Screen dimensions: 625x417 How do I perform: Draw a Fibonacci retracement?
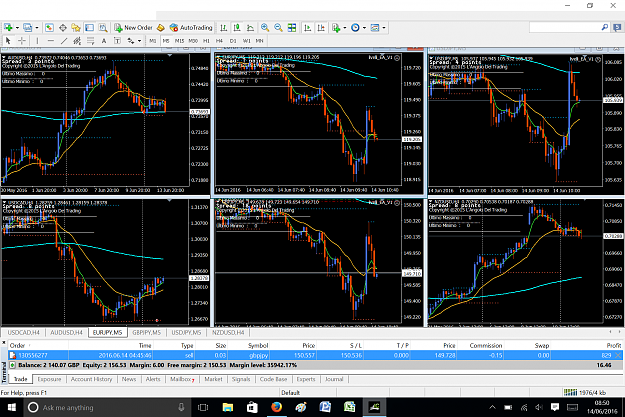pyautogui.click(x=90, y=41)
